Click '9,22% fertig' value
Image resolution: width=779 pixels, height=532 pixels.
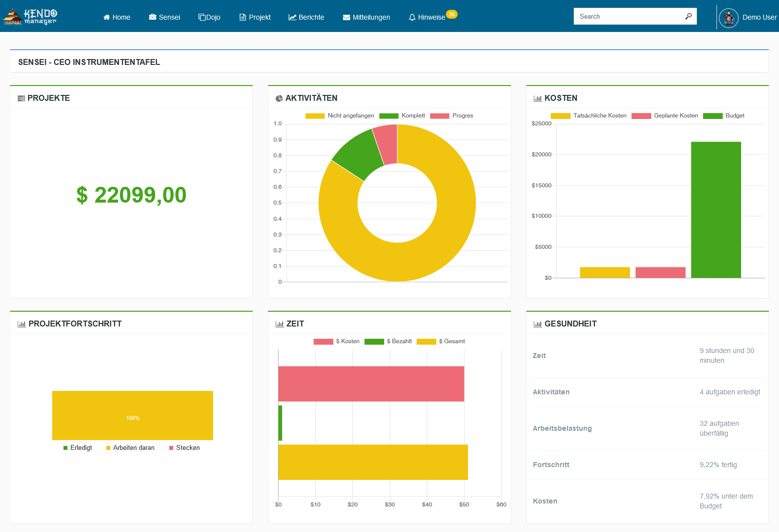pos(718,465)
